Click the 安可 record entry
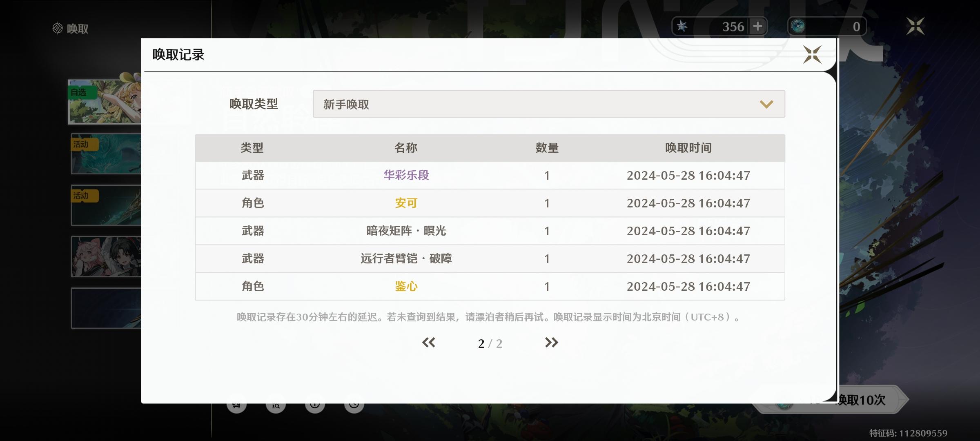The width and height of the screenshot is (980, 441). 406,203
